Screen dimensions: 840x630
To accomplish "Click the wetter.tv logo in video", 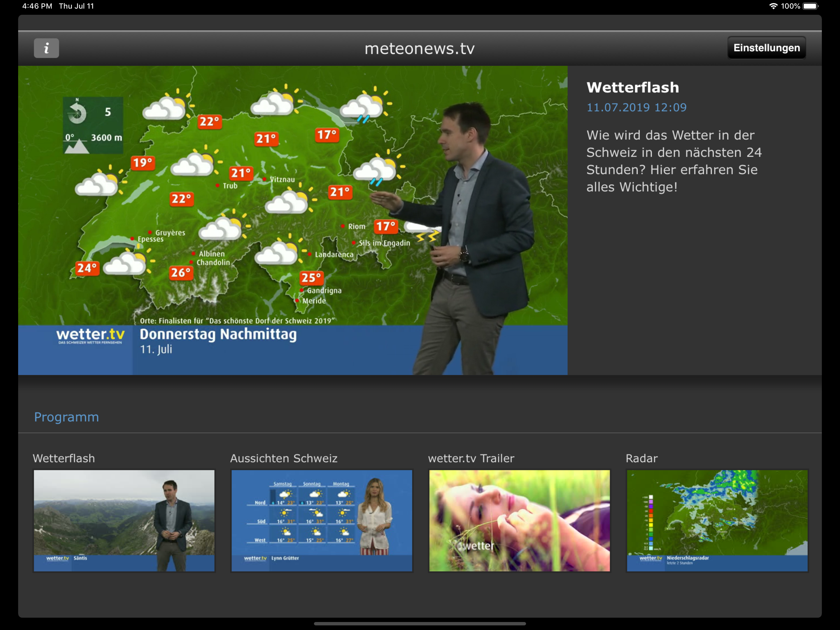I will (x=90, y=336).
